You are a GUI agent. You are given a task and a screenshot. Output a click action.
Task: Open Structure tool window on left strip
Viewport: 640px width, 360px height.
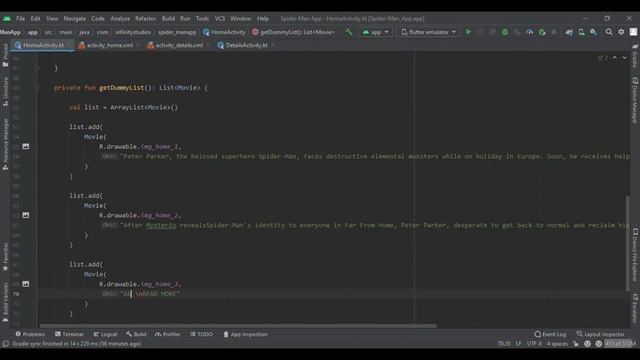(x=5, y=92)
